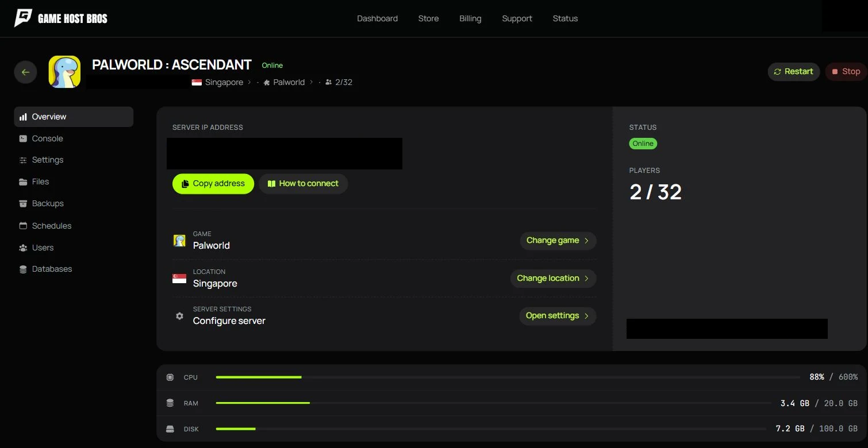
Task: Click the Singapore flag icon in header breadcrumb
Action: point(197,82)
